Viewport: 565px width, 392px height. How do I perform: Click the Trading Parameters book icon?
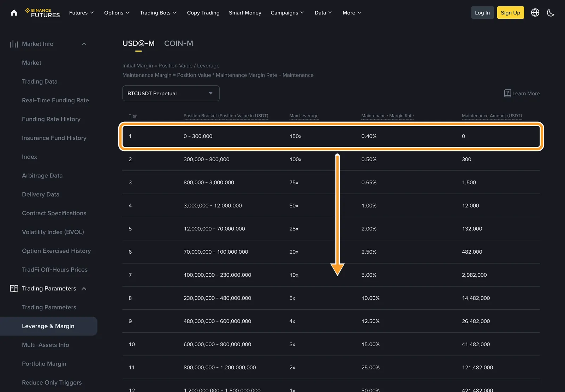(14, 289)
